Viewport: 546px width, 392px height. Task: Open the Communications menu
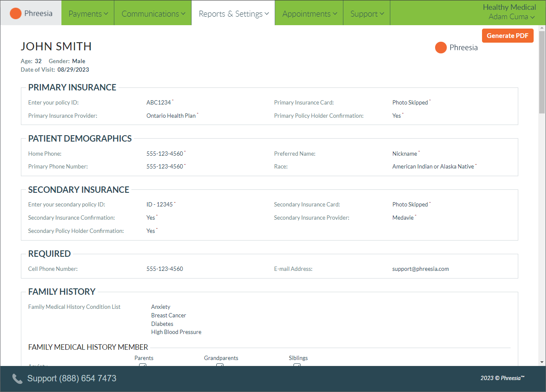[153, 14]
